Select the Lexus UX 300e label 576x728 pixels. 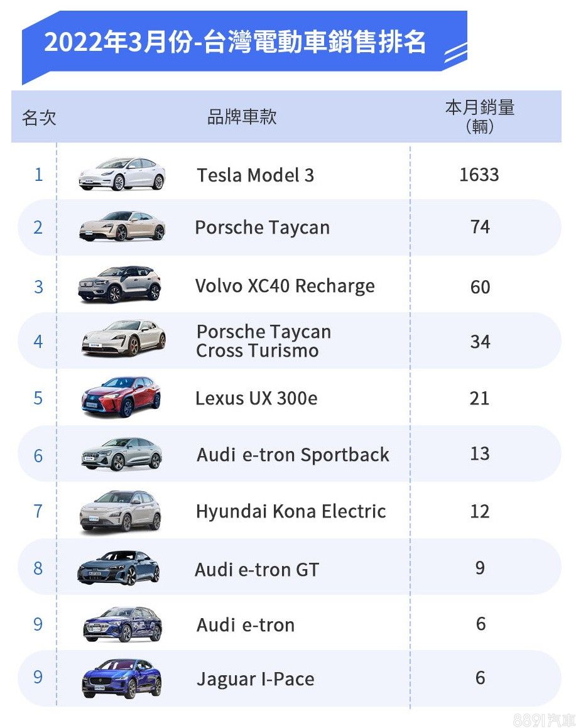[256, 398]
